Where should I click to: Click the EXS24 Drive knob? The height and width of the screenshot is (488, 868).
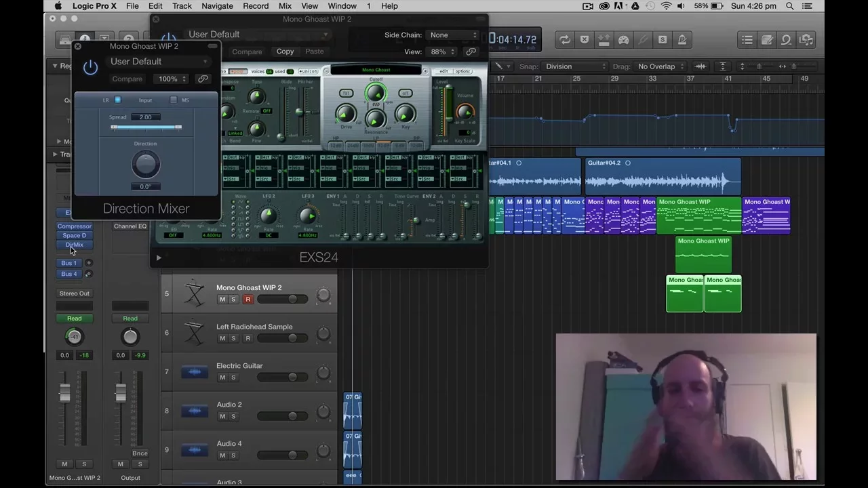[x=346, y=115]
